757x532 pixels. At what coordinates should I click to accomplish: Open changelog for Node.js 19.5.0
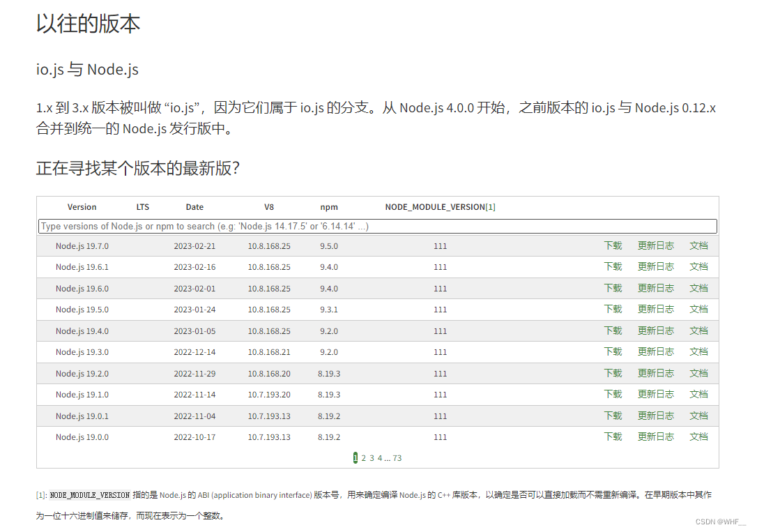656,309
